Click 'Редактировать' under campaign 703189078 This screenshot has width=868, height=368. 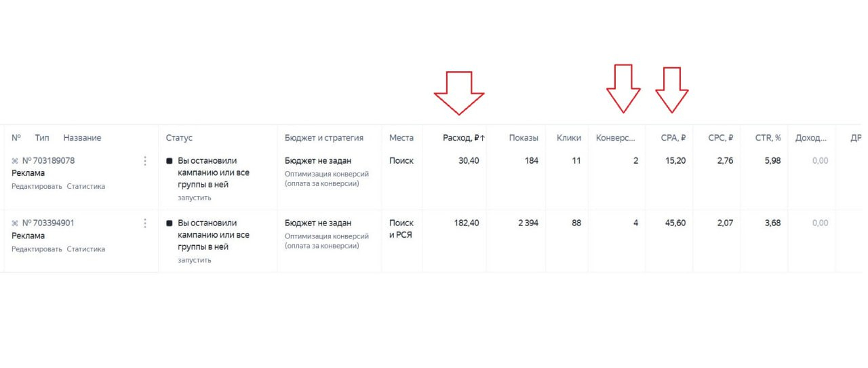point(37,187)
